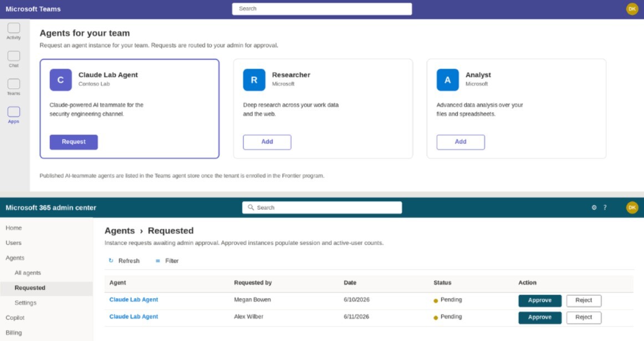Open Activity in the Teams sidebar

click(13, 31)
